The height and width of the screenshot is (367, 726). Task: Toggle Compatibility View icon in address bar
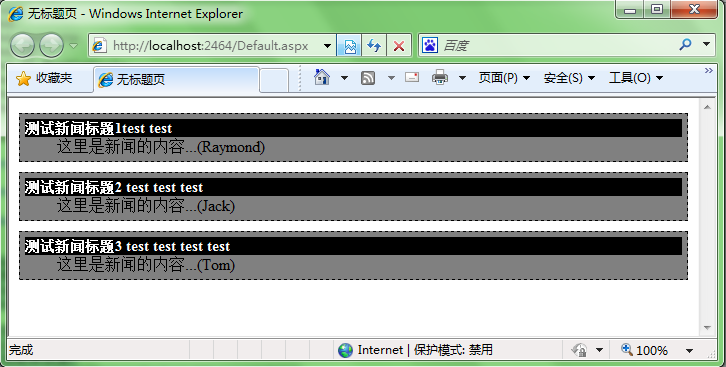(x=350, y=45)
